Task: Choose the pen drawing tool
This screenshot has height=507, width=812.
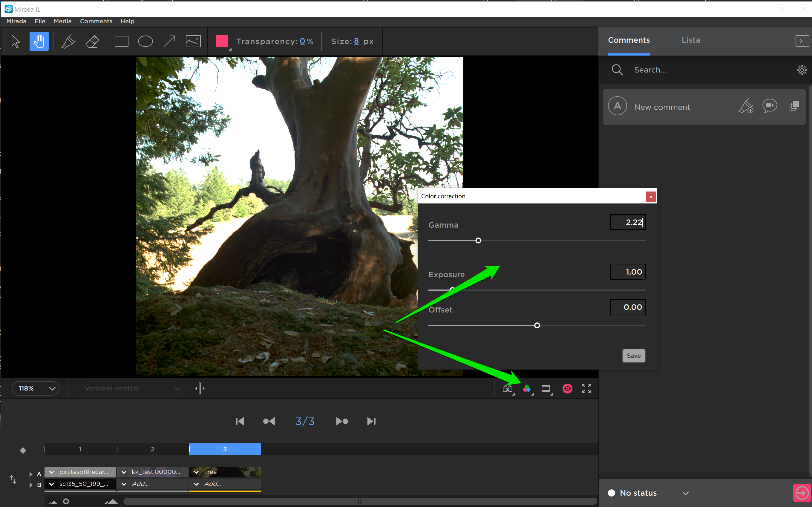Action: point(68,42)
